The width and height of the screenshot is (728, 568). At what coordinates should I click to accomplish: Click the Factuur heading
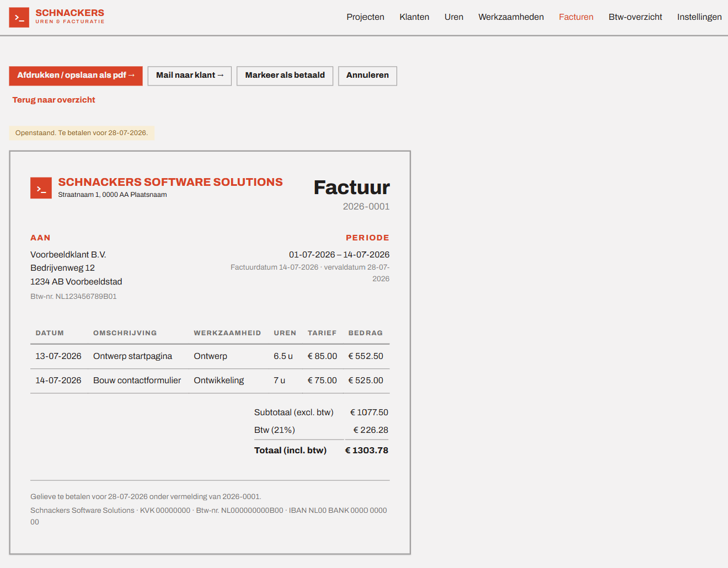point(351,187)
